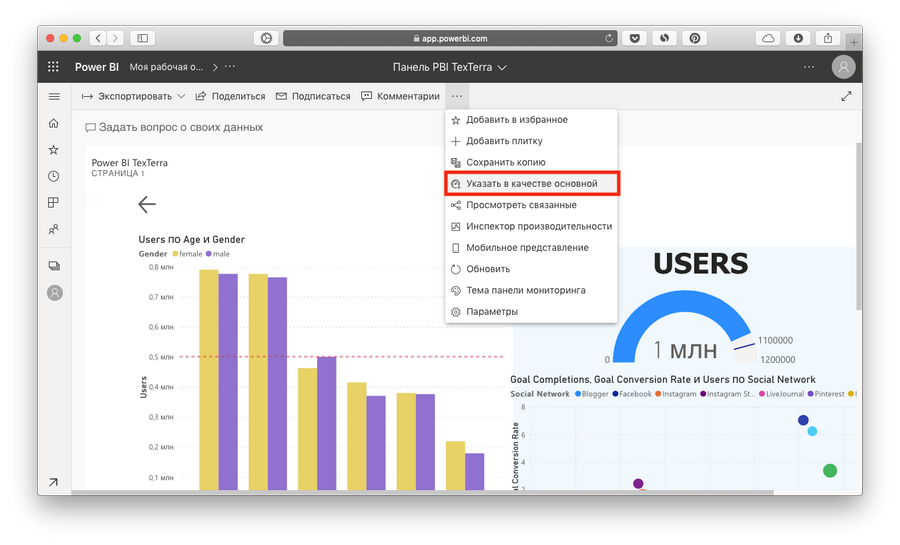
Task: Select Инспектор производительности menu entry
Action: [x=538, y=227]
